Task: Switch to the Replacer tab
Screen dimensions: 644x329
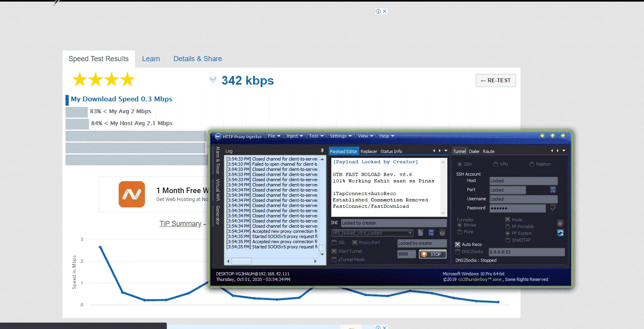Action: [369, 151]
